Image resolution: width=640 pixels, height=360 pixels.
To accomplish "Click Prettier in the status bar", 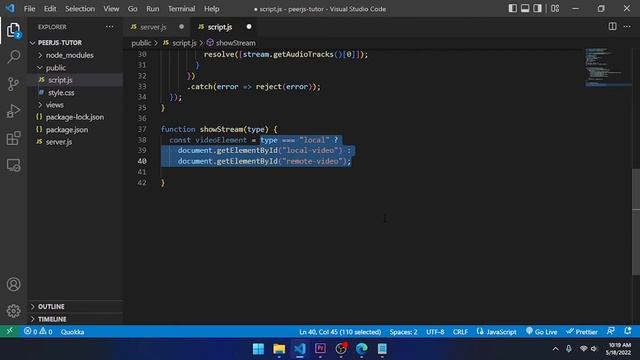I will tap(582, 332).
